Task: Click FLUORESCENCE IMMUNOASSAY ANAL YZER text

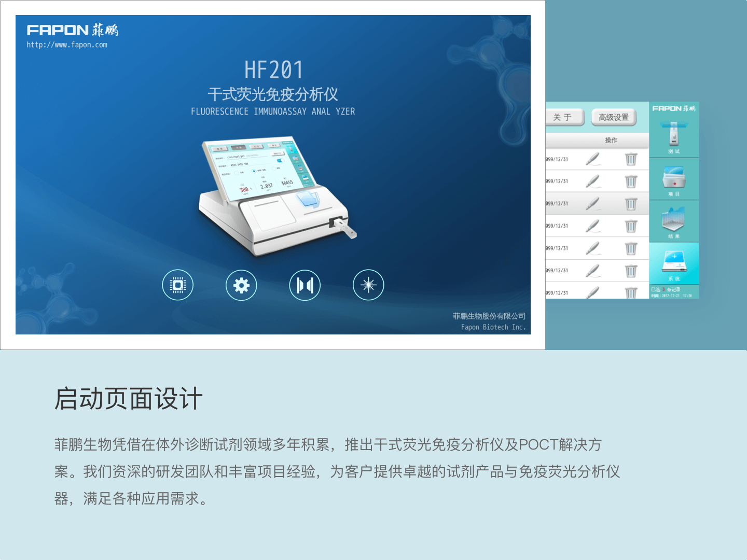Action: (273, 111)
